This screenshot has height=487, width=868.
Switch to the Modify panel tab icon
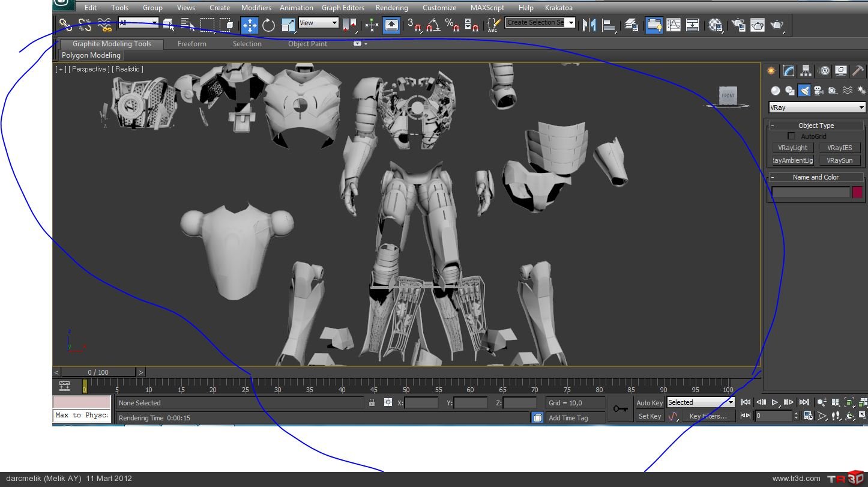coord(789,71)
